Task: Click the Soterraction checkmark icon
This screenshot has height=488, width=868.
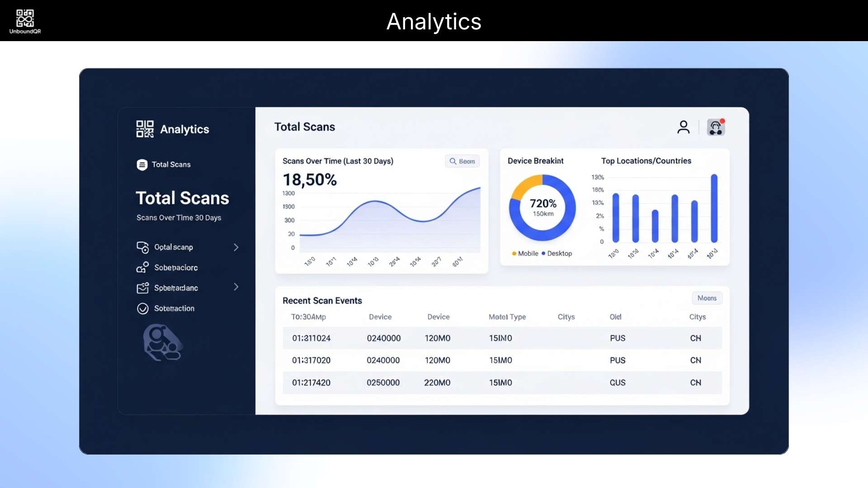Action: pyautogui.click(x=142, y=309)
